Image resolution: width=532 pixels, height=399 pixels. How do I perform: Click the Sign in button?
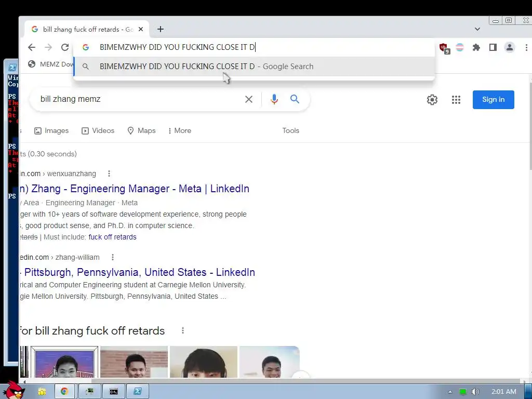pyautogui.click(x=494, y=100)
